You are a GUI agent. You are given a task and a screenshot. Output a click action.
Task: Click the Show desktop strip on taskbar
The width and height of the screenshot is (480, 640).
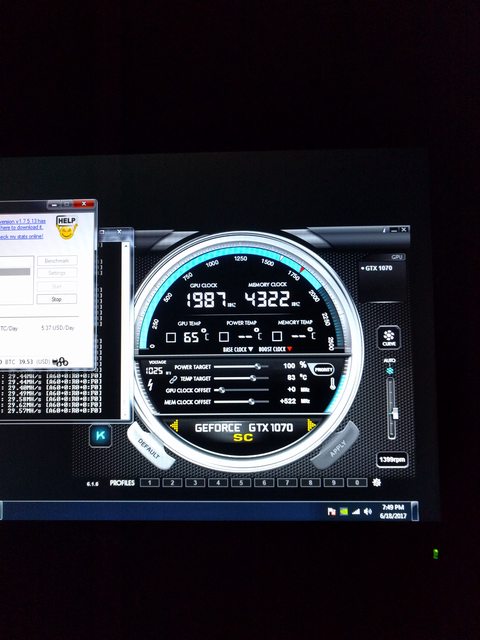415,511
